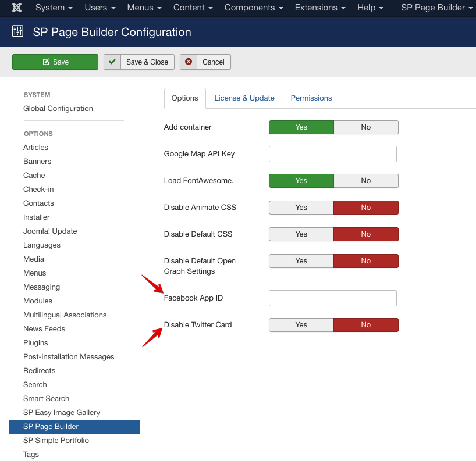Switch to the License & Update tab
The height and width of the screenshot is (461, 476).
[x=244, y=98]
